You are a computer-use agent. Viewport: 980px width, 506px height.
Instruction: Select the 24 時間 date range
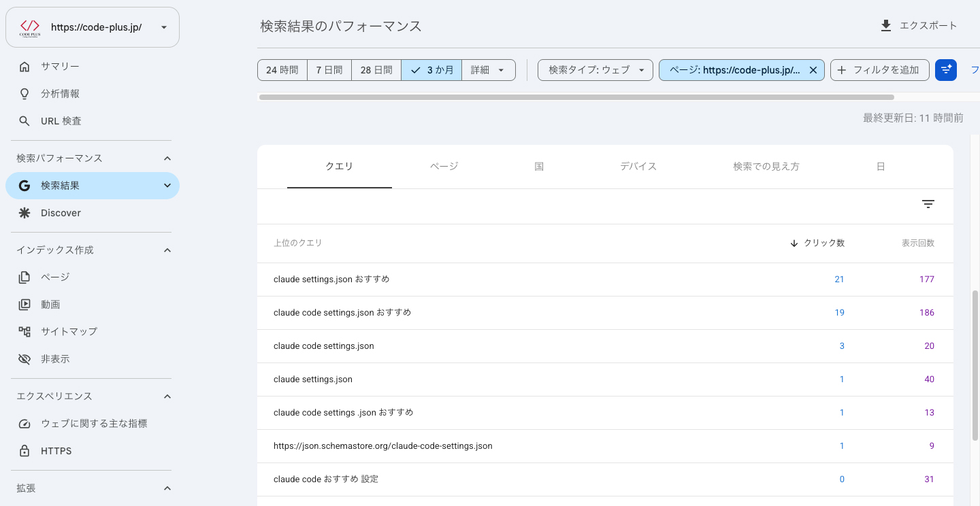[282, 70]
